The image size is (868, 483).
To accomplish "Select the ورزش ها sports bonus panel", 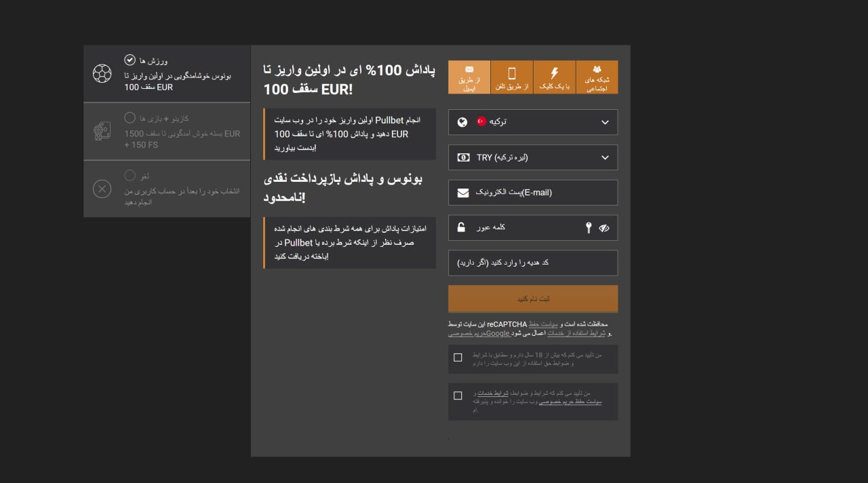I will point(167,73).
